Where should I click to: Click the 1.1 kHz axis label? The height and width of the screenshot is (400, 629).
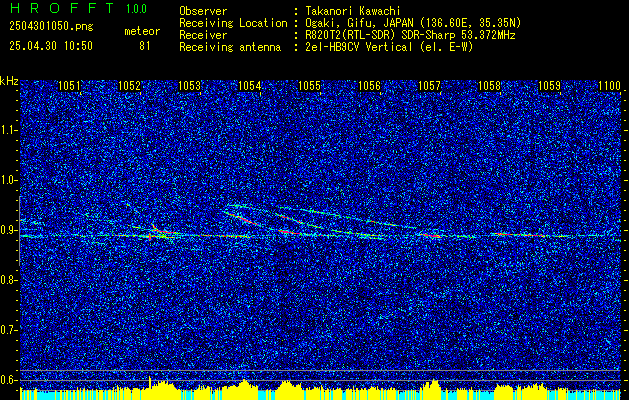coord(8,130)
